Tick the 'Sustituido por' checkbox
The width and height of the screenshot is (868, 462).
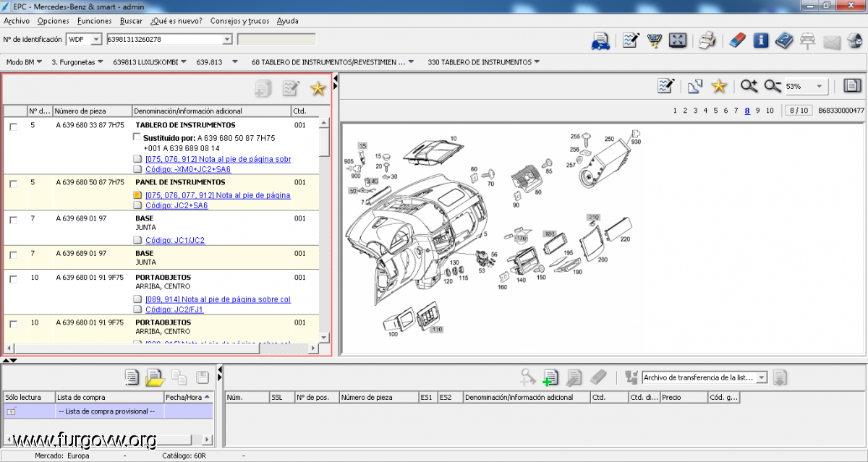click(138, 137)
